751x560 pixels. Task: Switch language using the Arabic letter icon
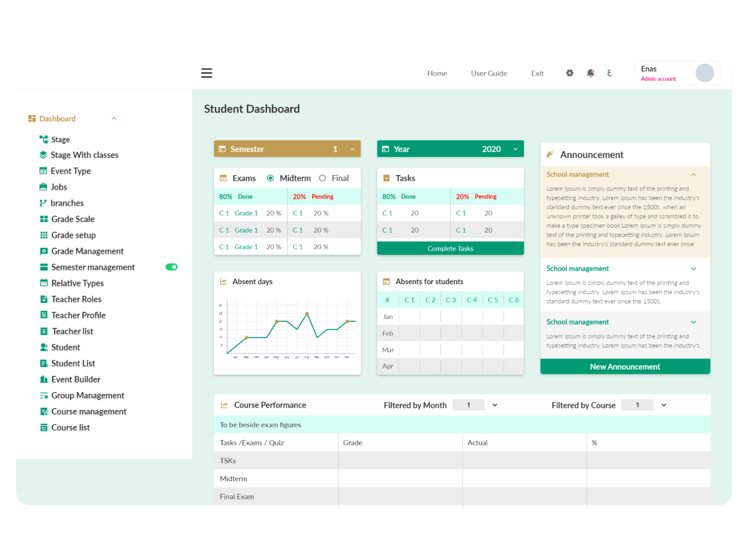coord(610,73)
